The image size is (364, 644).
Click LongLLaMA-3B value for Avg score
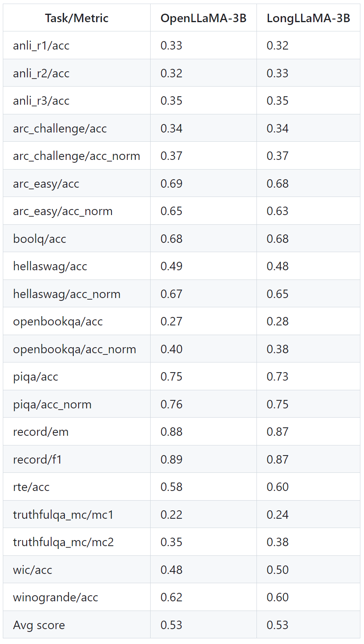(277, 625)
